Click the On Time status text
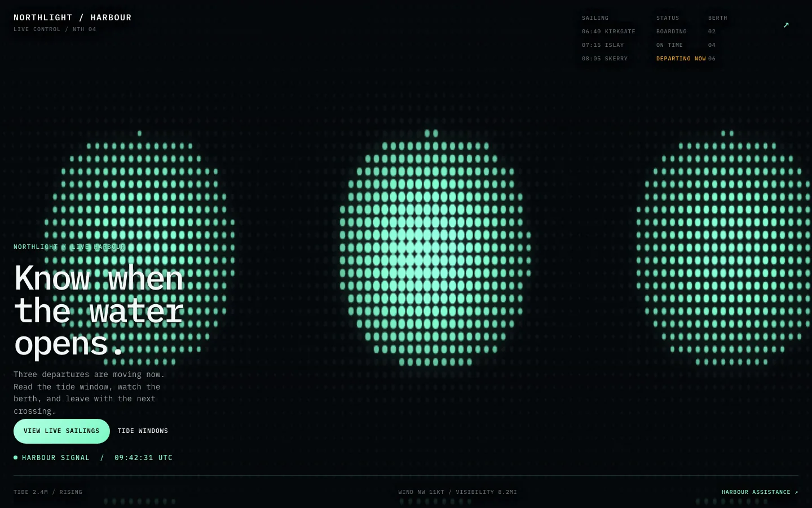 (x=669, y=45)
